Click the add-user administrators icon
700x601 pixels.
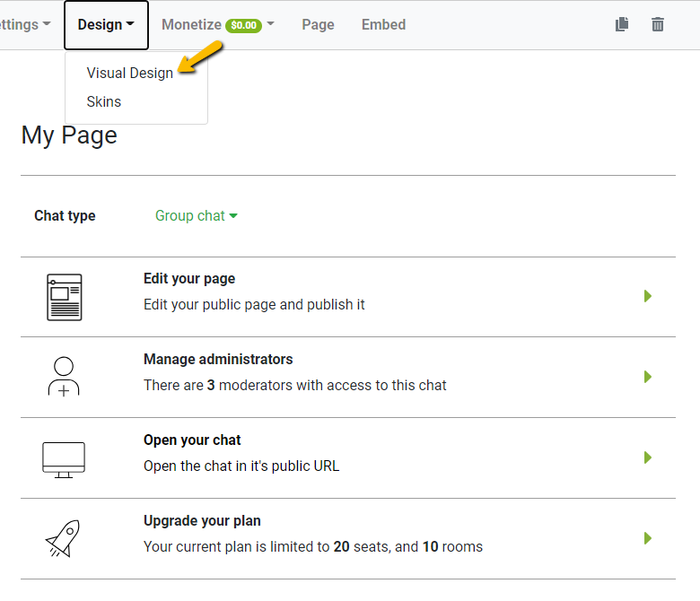point(64,377)
